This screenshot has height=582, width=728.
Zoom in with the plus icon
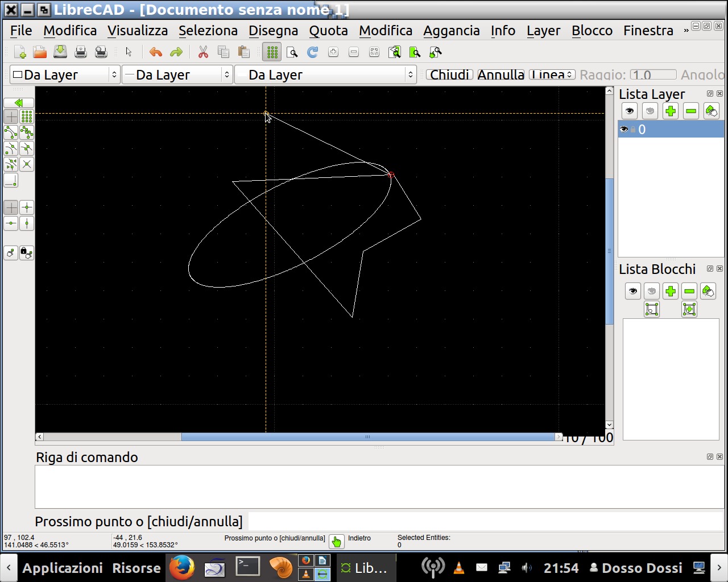(333, 52)
